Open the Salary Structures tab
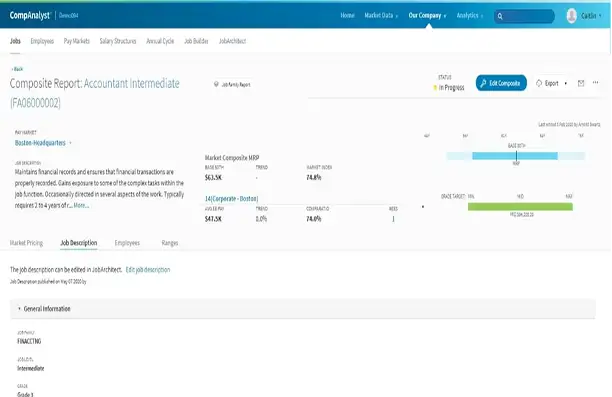The width and height of the screenshot is (612, 397). 118,41
